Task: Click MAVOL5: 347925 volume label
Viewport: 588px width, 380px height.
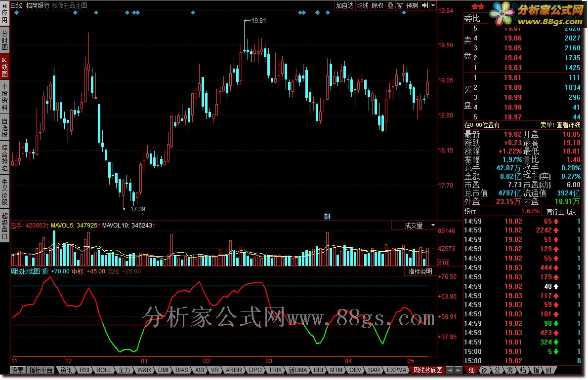Action: [x=75, y=226]
